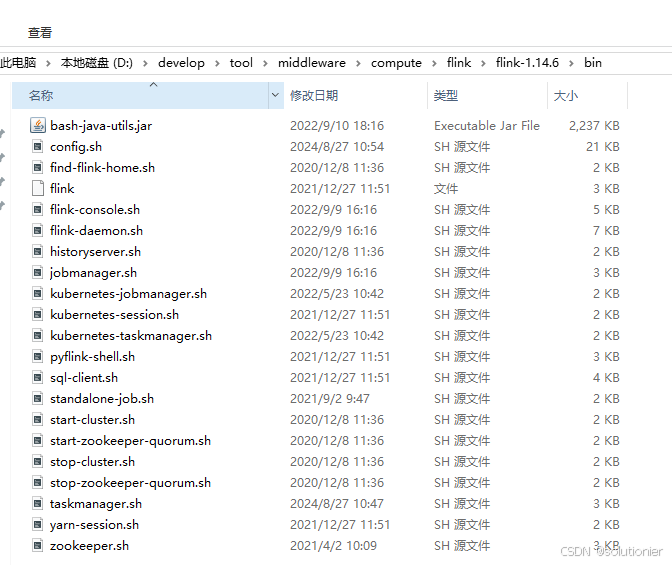The width and height of the screenshot is (672, 565).
Task: Click type 文件 of flink row
Action: [x=446, y=189]
